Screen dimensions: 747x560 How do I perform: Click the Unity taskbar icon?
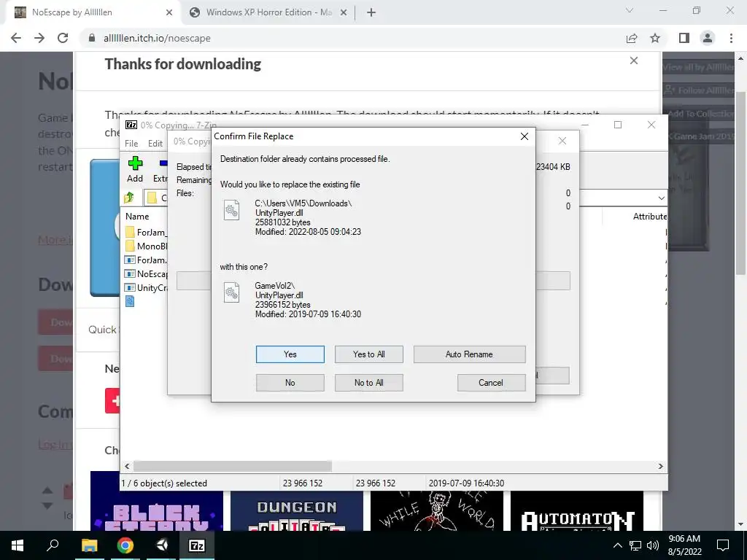coord(161,545)
